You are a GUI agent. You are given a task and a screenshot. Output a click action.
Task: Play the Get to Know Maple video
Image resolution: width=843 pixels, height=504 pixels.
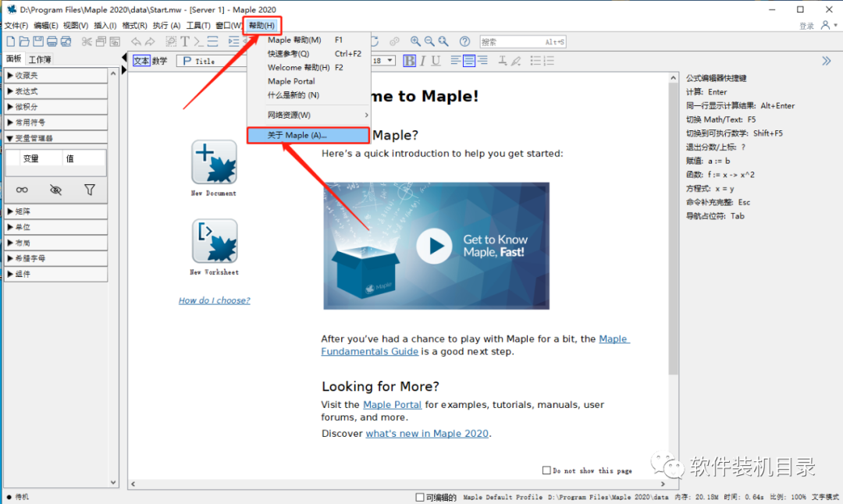435,246
